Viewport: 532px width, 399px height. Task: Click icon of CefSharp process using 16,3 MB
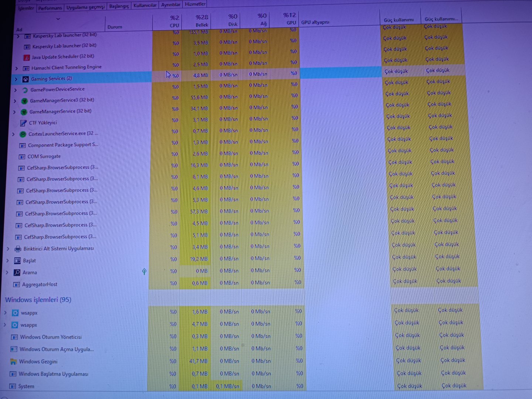(x=21, y=168)
